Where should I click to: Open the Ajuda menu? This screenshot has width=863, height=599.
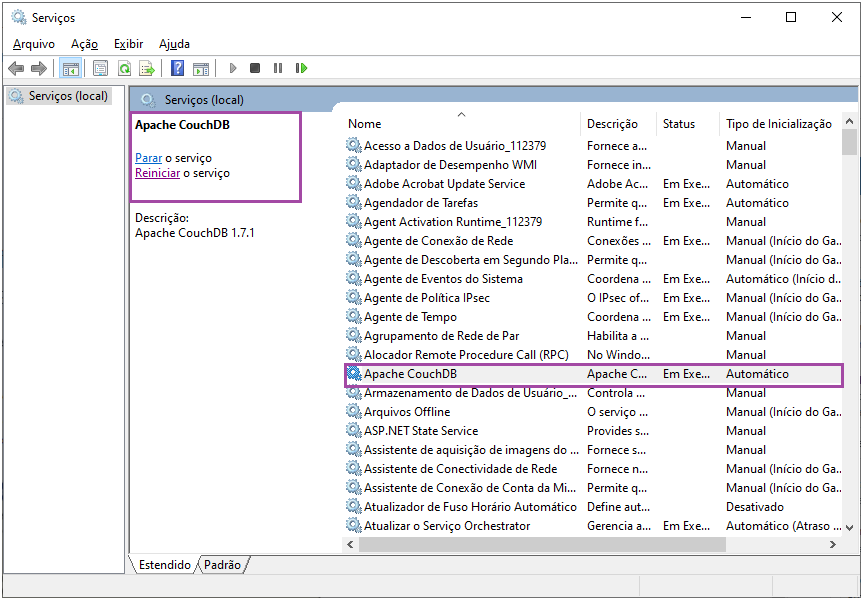click(174, 44)
